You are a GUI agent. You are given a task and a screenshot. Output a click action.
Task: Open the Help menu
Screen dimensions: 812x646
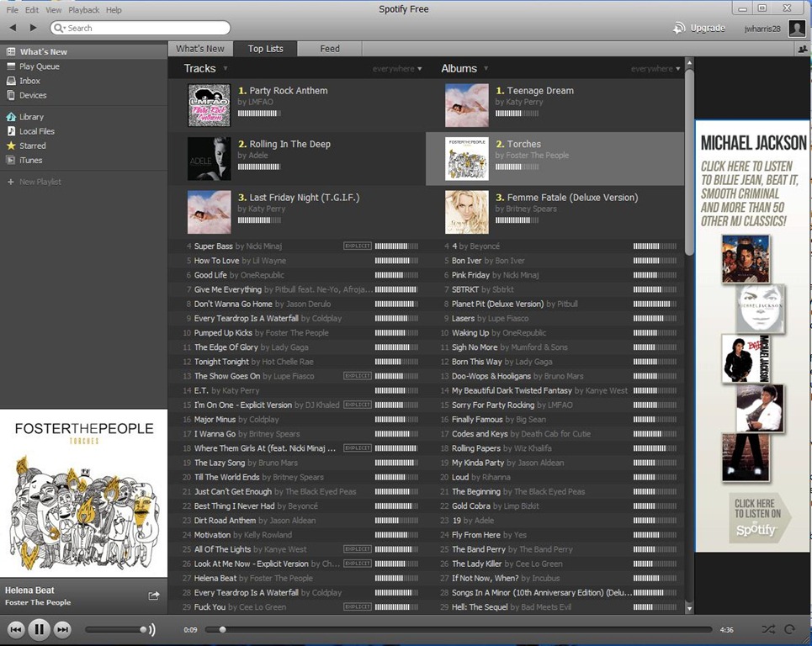[x=114, y=10]
